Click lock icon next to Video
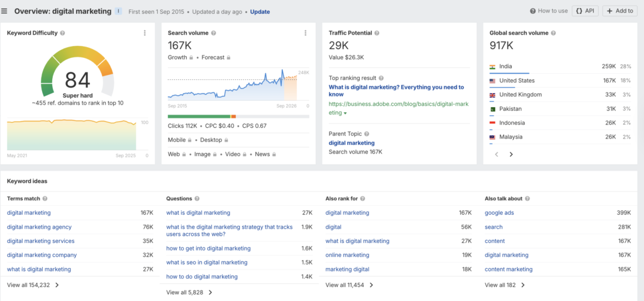 click(245, 155)
